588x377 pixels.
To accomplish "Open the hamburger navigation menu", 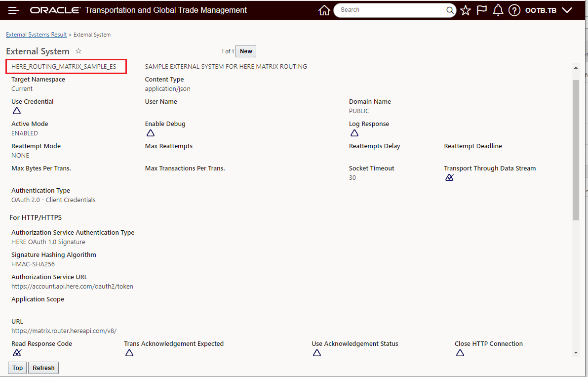I will [14, 10].
